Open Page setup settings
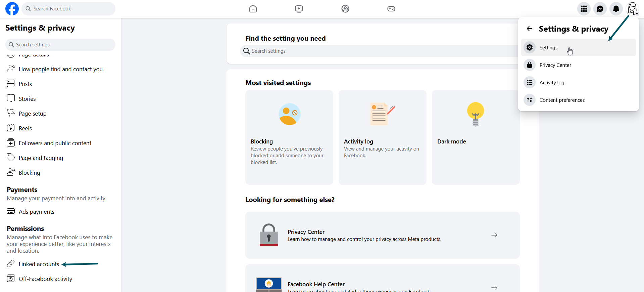 [x=60, y=114]
